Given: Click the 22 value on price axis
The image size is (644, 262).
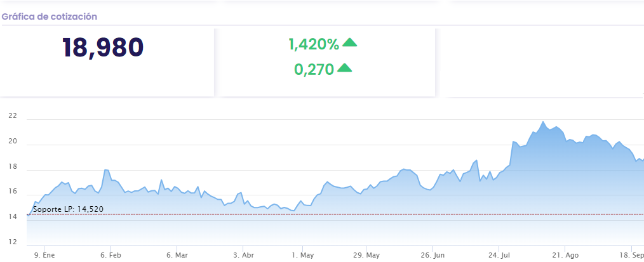Looking at the screenshot, I should (x=13, y=117).
